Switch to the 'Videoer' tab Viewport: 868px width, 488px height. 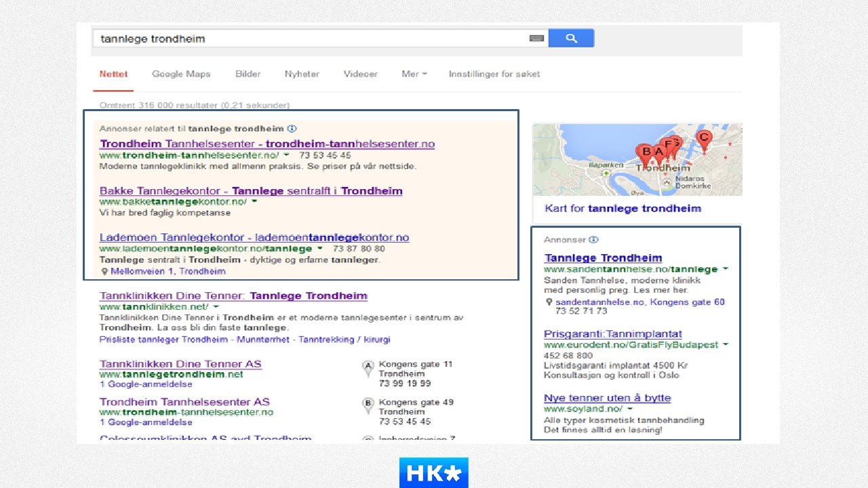361,74
